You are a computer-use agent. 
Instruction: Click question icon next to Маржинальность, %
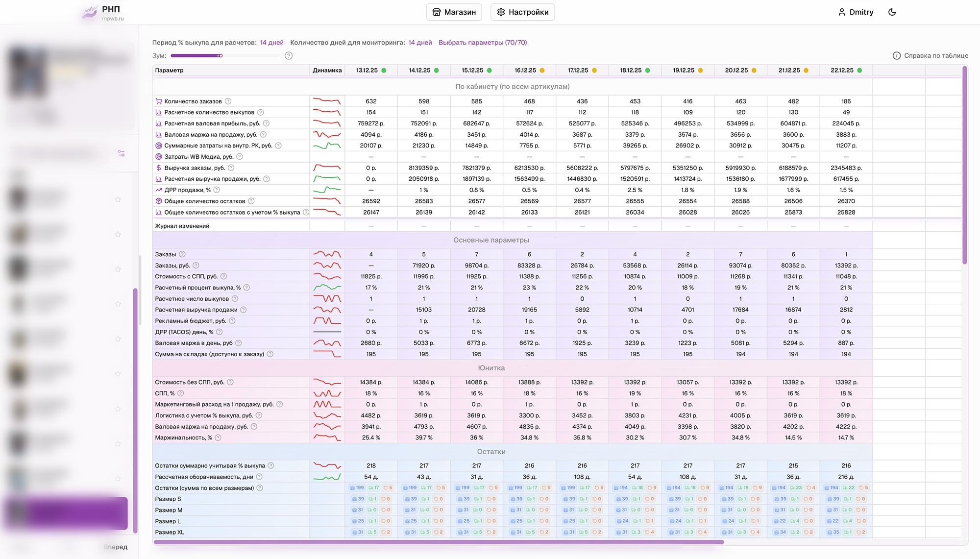coord(218,438)
